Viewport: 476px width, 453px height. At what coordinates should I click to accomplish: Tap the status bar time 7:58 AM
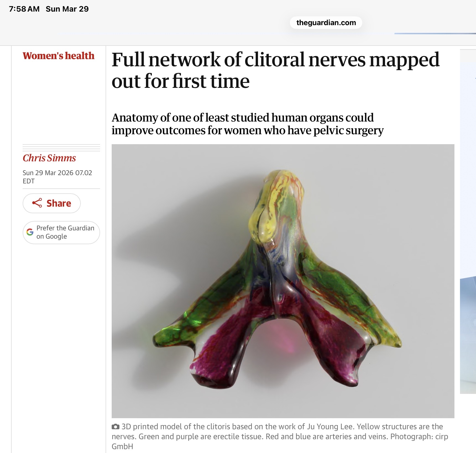pyautogui.click(x=24, y=9)
